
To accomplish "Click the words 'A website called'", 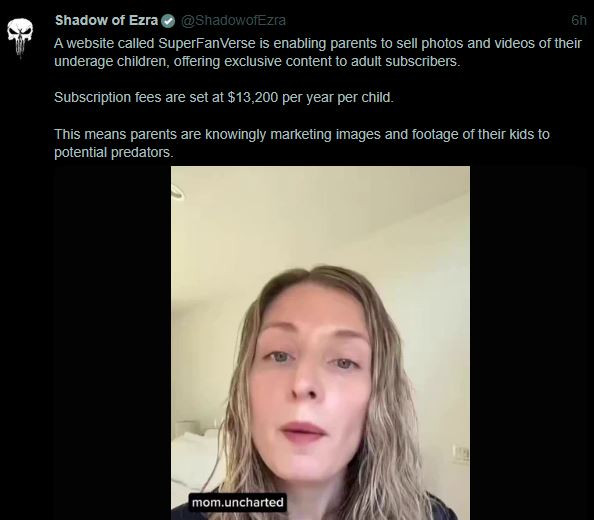I will point(104,43).
